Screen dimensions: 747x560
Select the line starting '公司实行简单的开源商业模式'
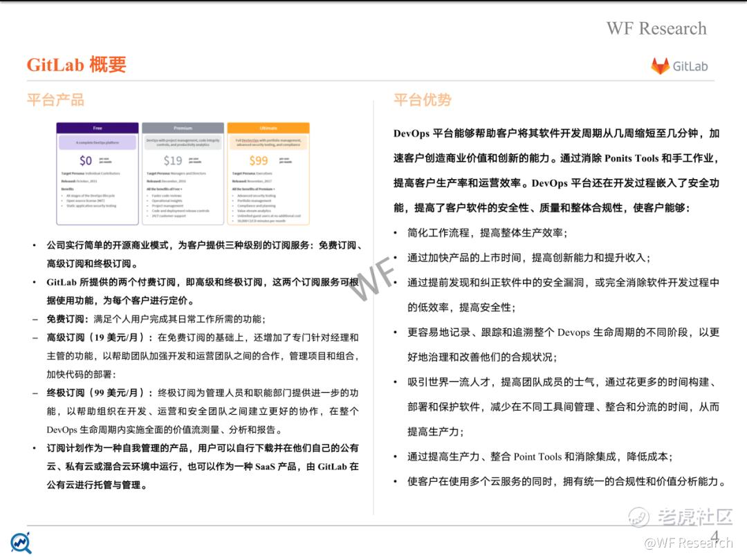pos(206,245)
